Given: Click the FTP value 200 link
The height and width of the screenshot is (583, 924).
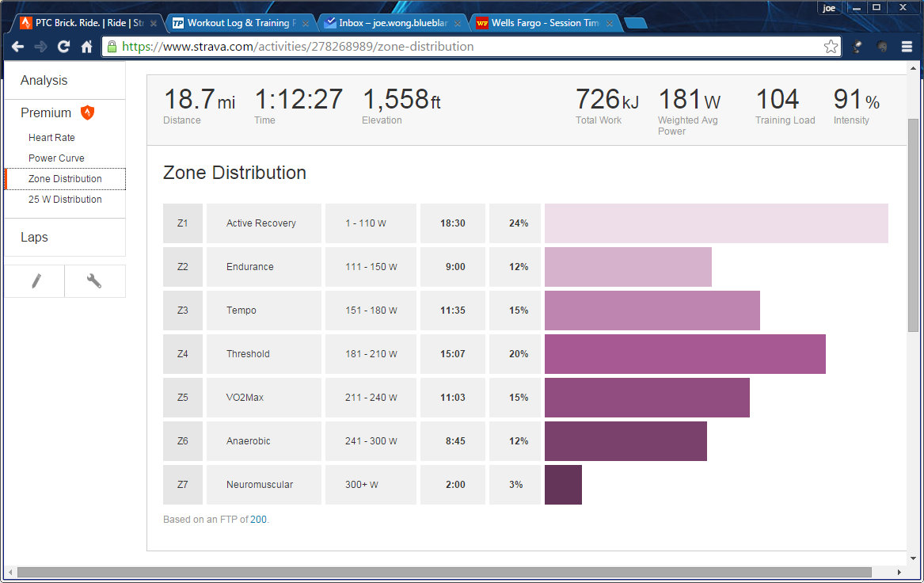Looking at the screenshot, I should tap(258, 520).
